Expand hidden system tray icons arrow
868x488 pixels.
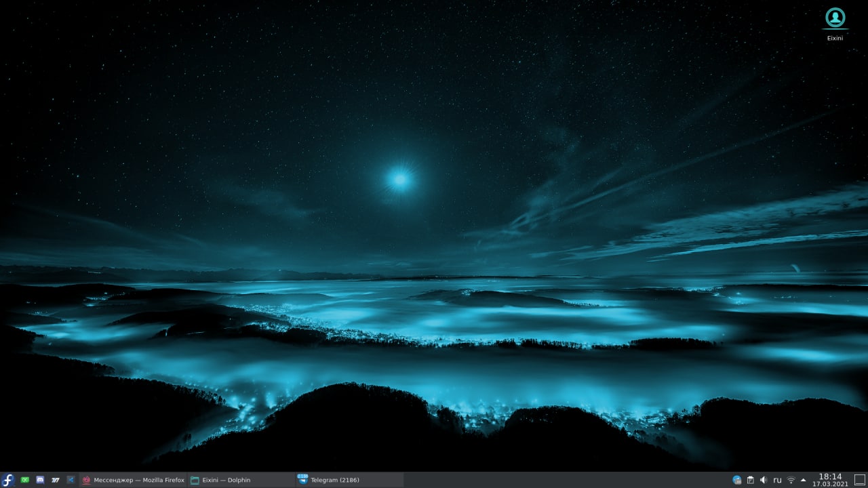(804, 480)
